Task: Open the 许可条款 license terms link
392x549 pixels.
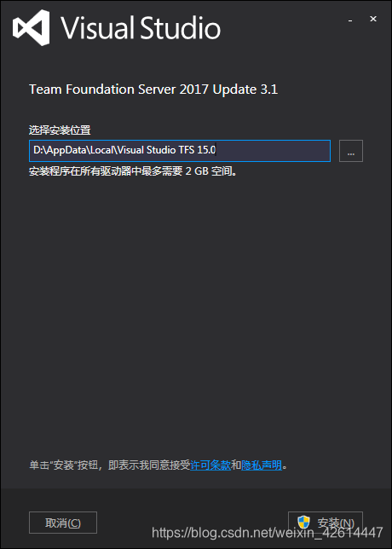Action: (210, 465)
